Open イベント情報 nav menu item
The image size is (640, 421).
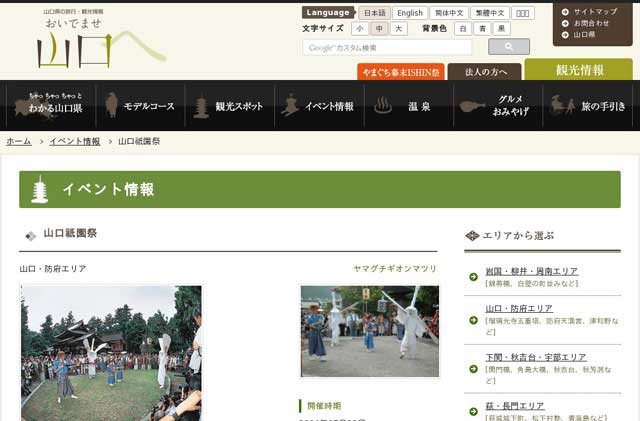pyautogui.click(x=320, y=106)
